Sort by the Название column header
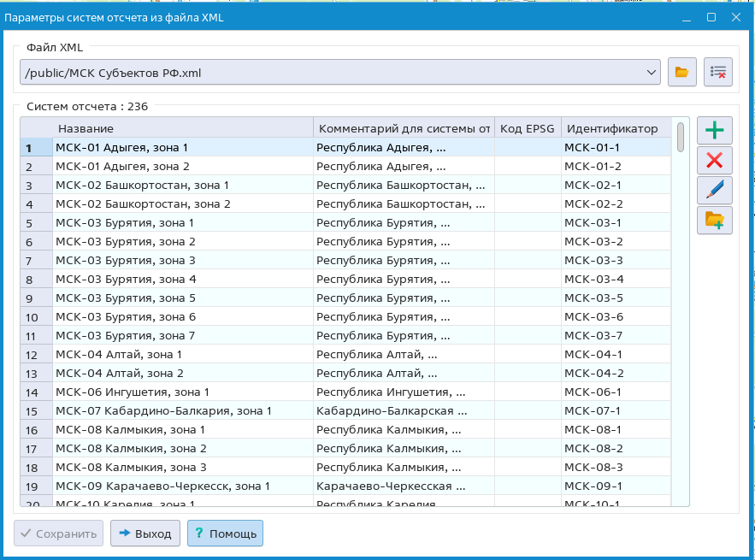755x560 pixels. (x=183, y=128)
